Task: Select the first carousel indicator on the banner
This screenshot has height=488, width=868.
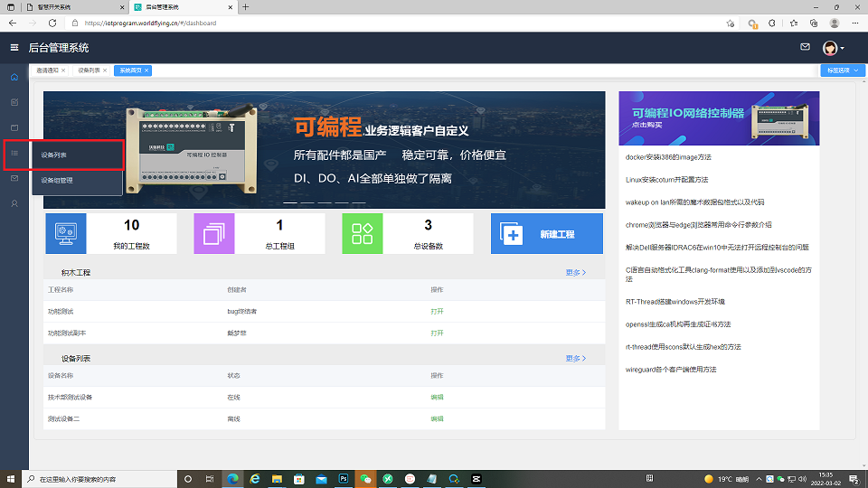Action: [x=290, y=202]
